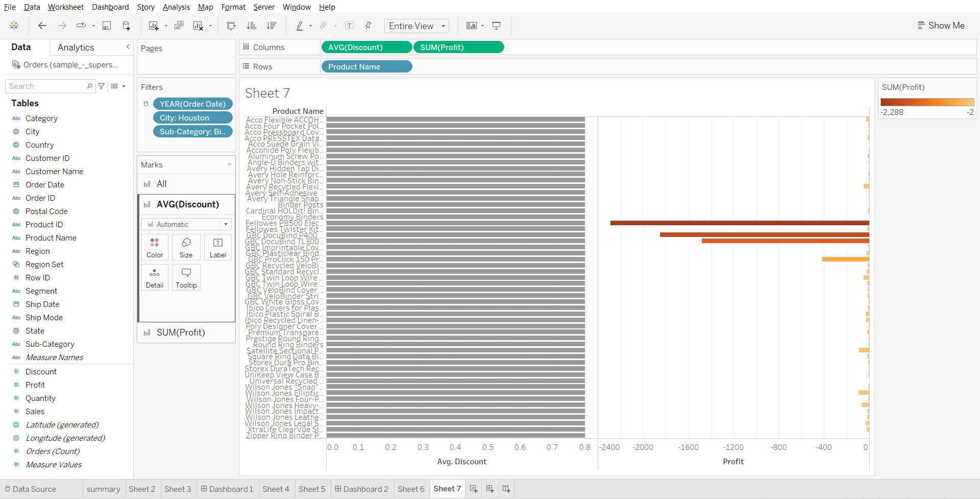
Task: Click the Swap rows and columns icon
Action: click(x=231, y=26)
